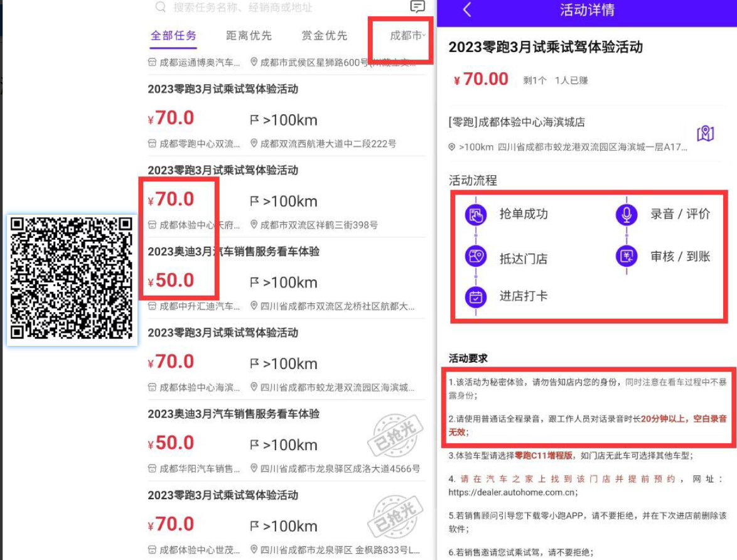Viewport: 737px width, 560px height.
Task: Click location pin beside 成都双流西航港大道中二段222号
Action: 254,143
